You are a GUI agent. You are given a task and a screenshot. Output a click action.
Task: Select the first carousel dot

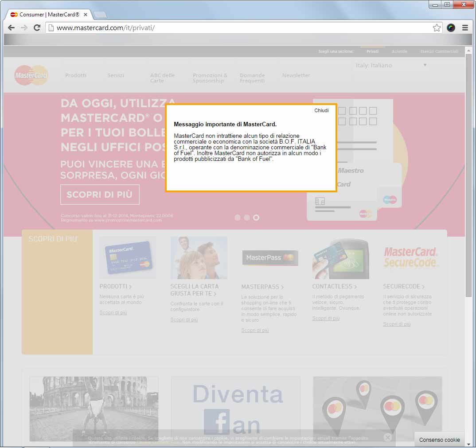coord(238,218)
